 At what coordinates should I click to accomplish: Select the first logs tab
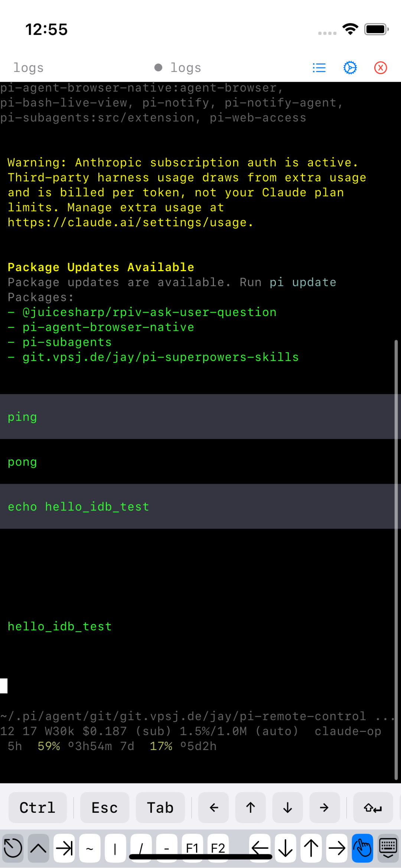[29, 68]
